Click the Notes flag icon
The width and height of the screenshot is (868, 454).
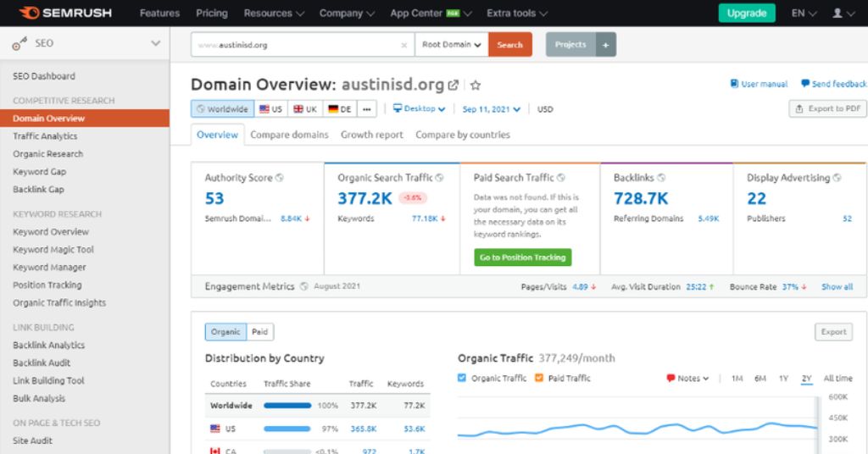click(x=670, y=379)
